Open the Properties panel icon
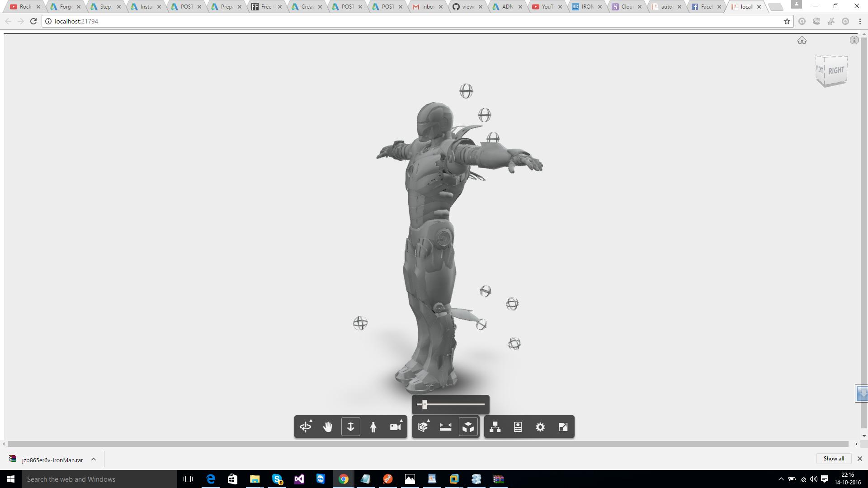 coord(518,427)
